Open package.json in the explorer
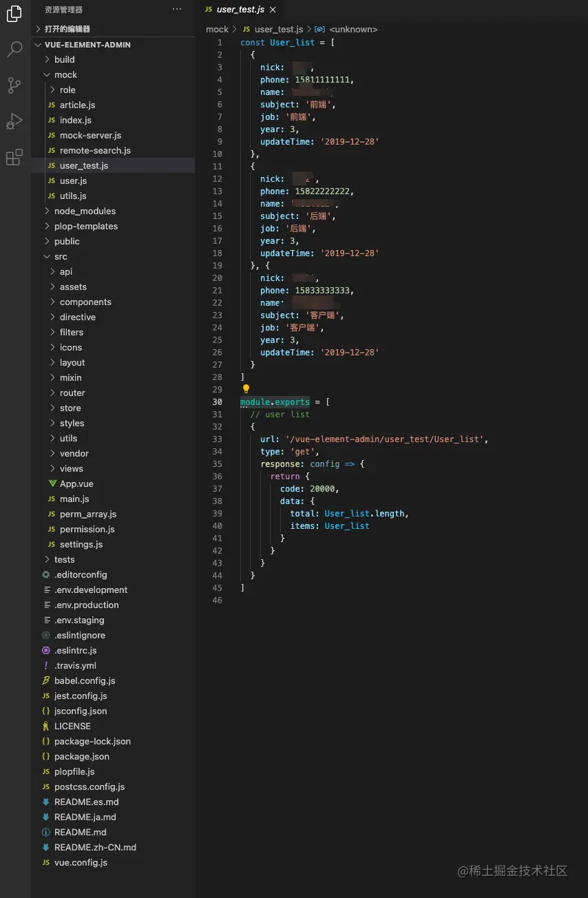The image size is (588, 898). 81,757
